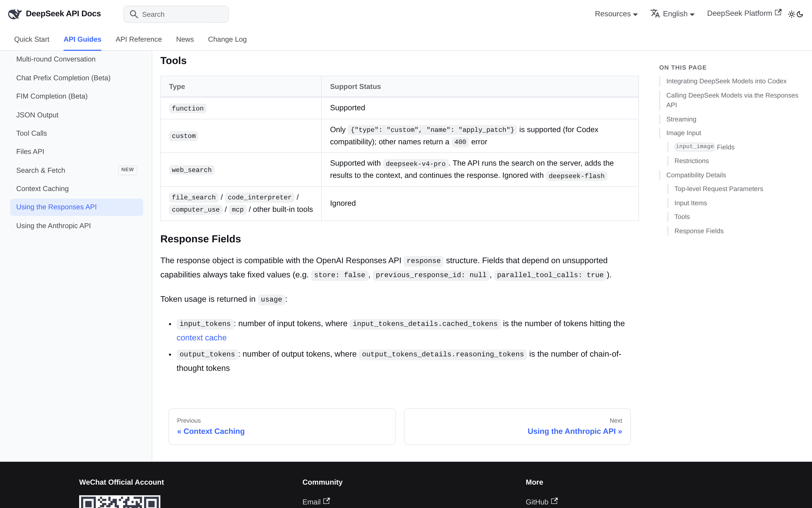This screenshot has width=812, height=508.
Task: Click the search magnifier icon
Action: tap(133, 14)
